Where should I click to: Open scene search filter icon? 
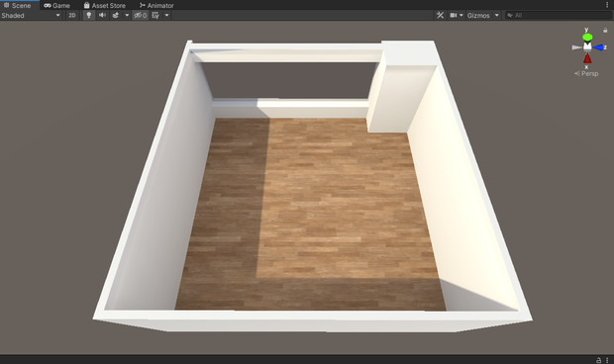click(x=510, y=15)
